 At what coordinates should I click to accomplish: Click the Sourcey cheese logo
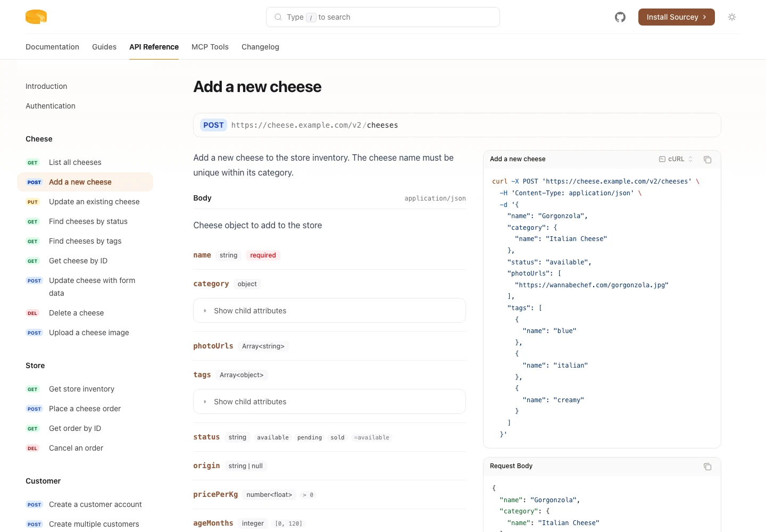point(36,17)
